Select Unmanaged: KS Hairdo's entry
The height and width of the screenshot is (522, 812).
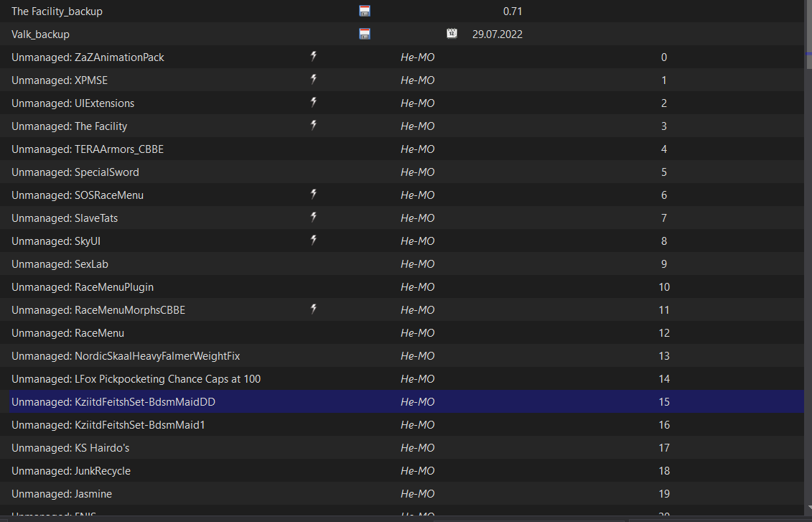[402, 447]
